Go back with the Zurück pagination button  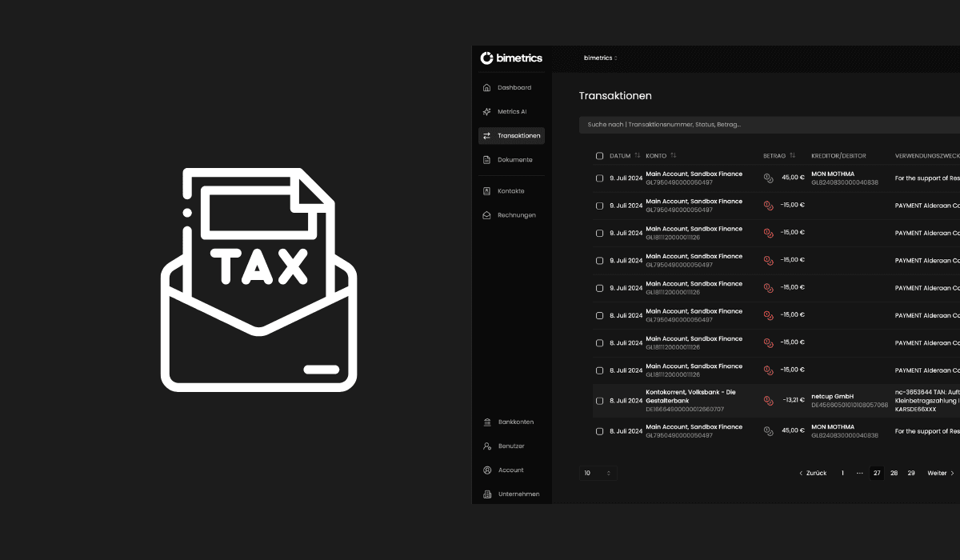[813, 474]
